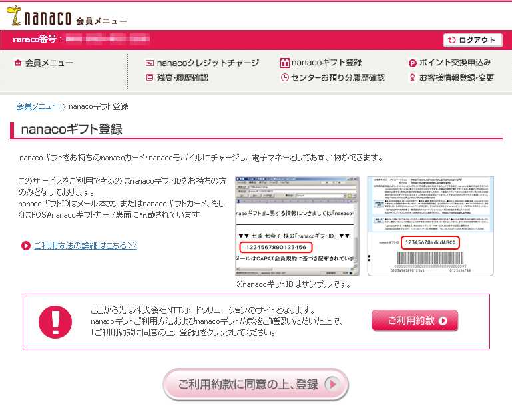Click the P point icon in the navigation
Viewport: 512px width, 420px height.
tap(412, 63)
